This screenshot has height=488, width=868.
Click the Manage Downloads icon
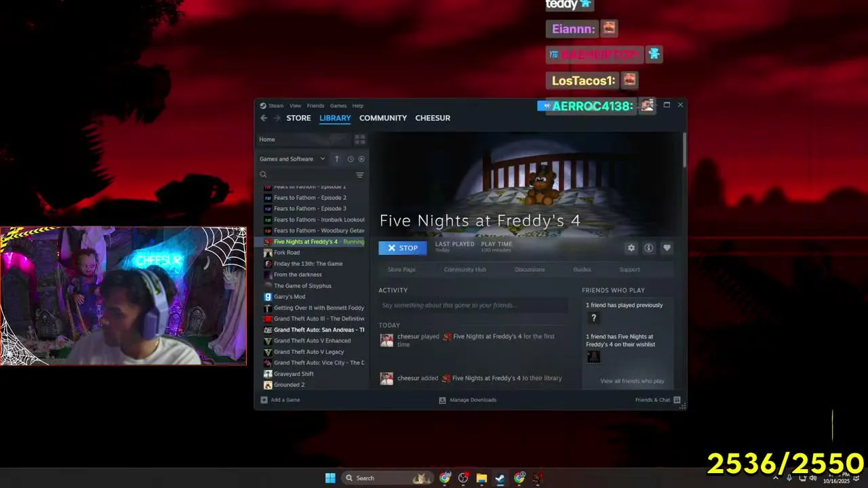pos(442,400)
